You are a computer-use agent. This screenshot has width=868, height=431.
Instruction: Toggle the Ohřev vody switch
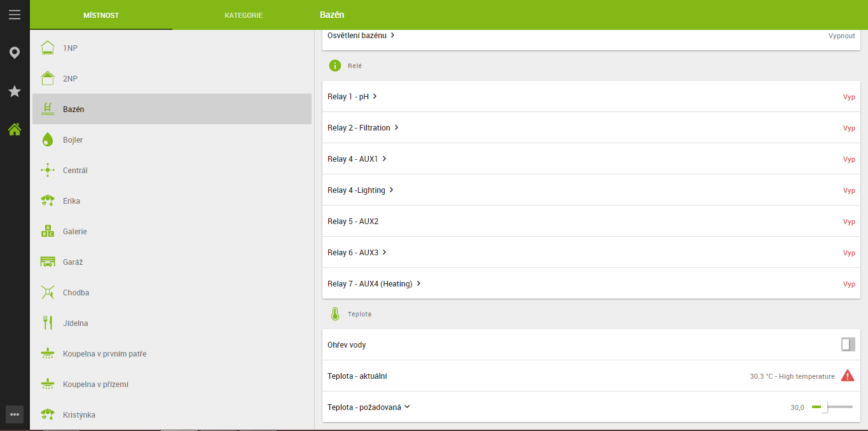[848, 344]
